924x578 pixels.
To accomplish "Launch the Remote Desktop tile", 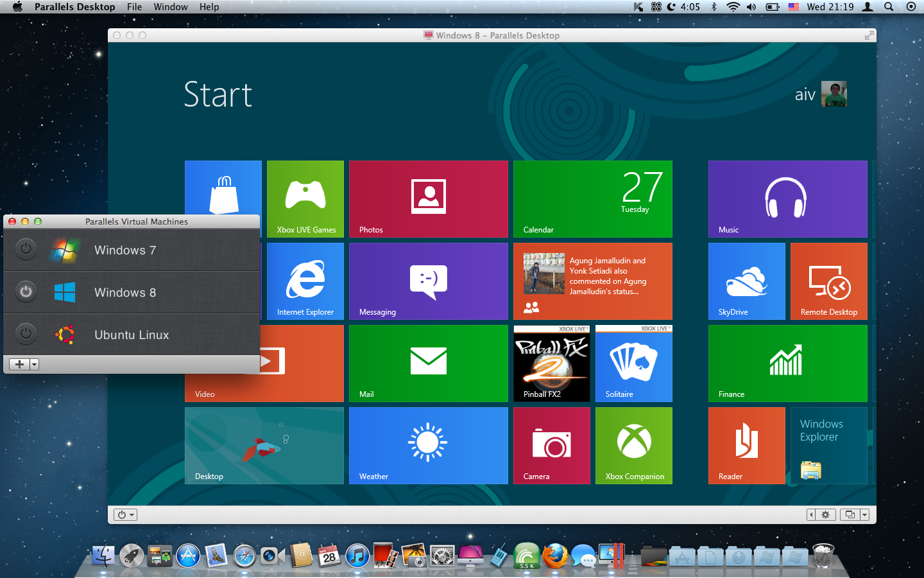I will pos(829,281).
